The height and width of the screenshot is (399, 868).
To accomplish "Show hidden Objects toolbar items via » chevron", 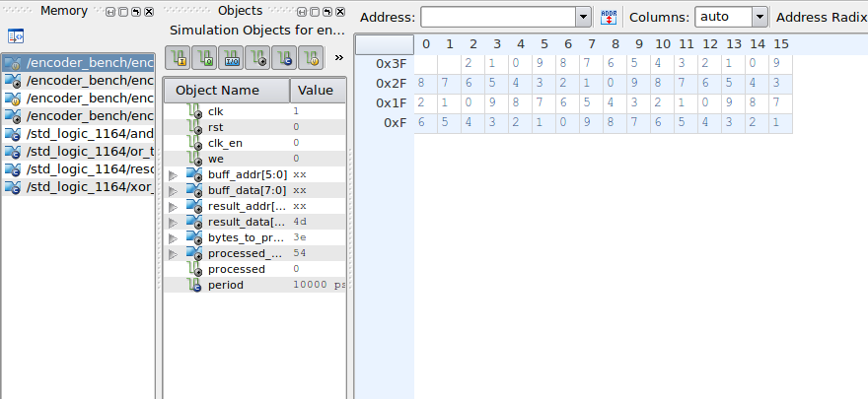I will click(x=339, y=57).
